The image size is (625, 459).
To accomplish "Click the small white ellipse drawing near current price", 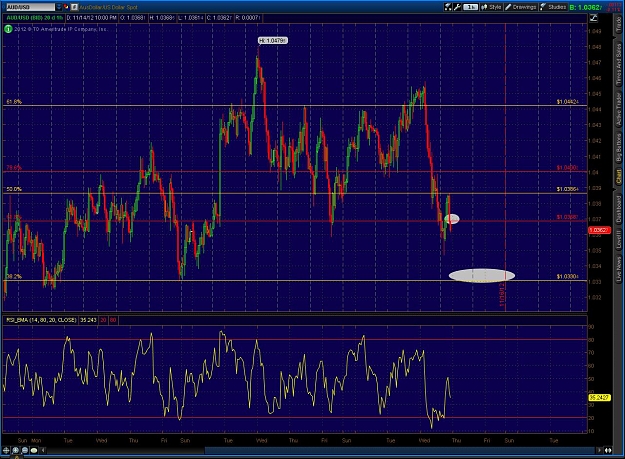I will [452, 219].
